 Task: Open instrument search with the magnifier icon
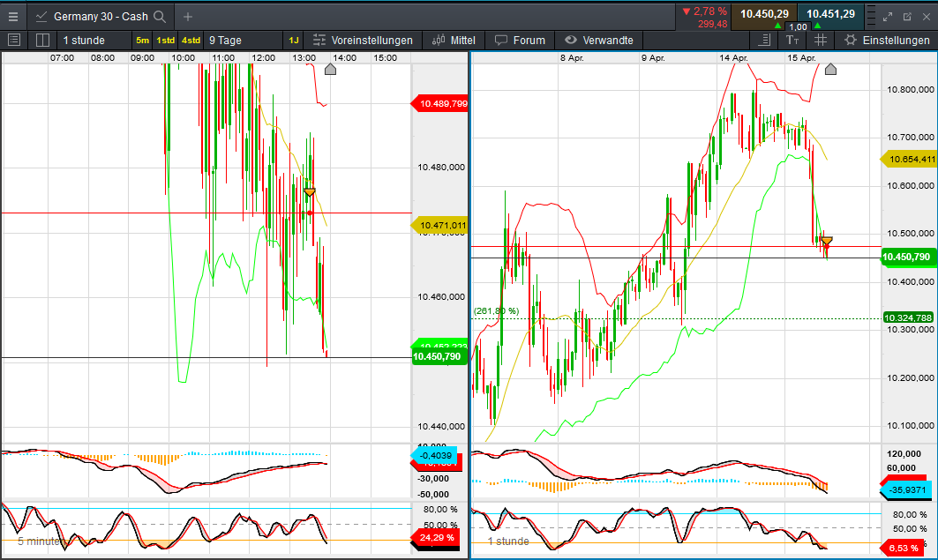click(159, 17)
